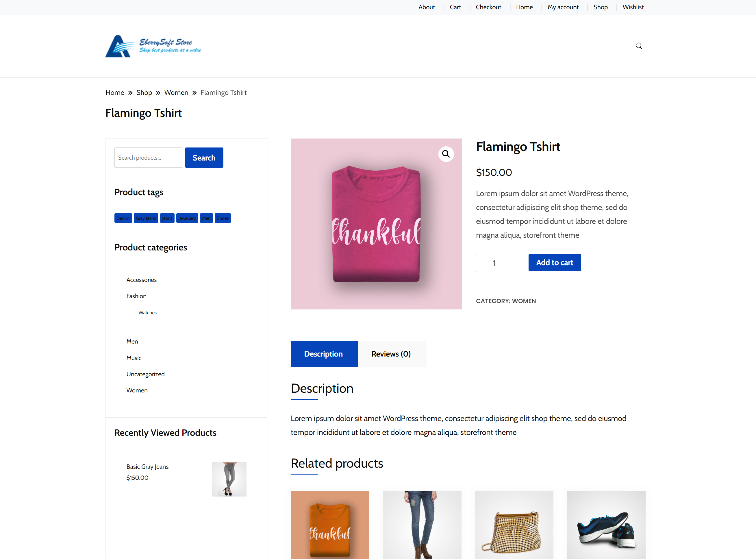
Task: Select the Description tab
Action: [x=324, y=354]
